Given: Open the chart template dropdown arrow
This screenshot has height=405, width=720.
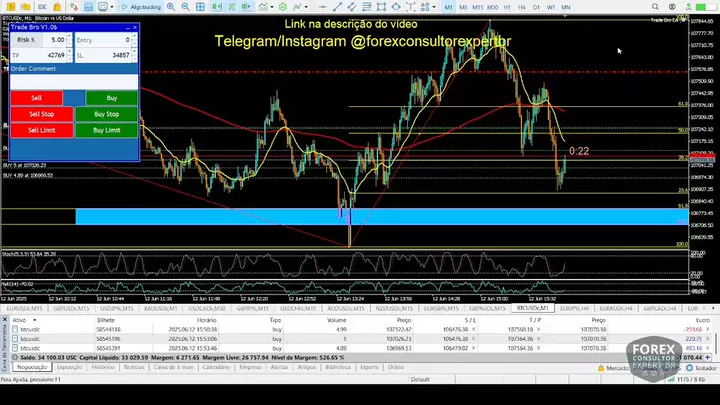Looking at the screenshot, I should (x=112, y=7).
